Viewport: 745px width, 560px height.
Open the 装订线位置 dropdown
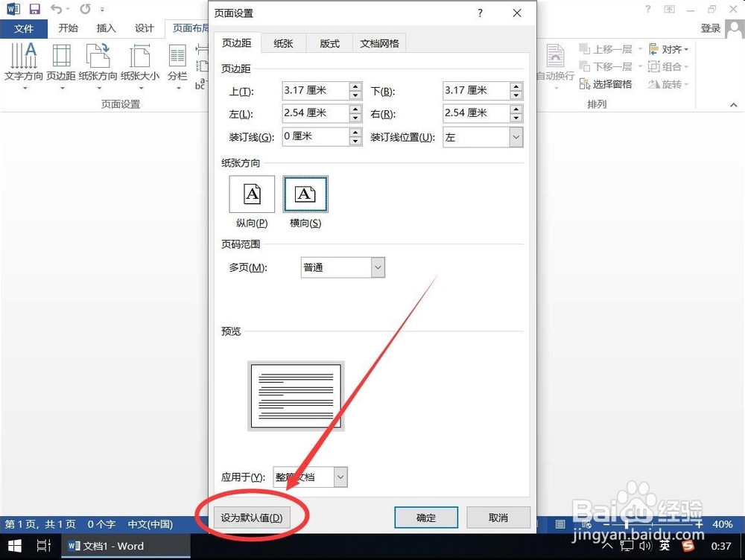pyautogui.click(x=515, y=137)
